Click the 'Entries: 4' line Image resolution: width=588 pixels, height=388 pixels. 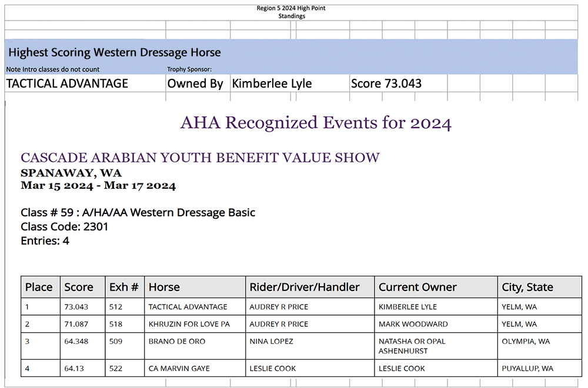click(x=45, y=240)
